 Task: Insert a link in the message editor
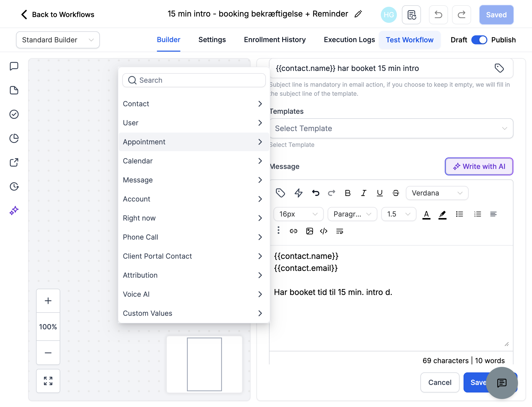point(293,231)
